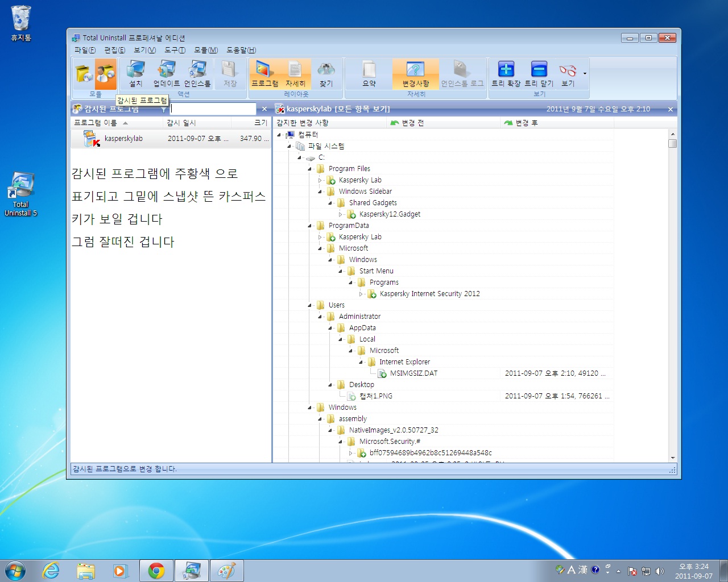Select the Windows Sidebar folder
Viewport: 728px width, 582px height.
tap(365, 192)
